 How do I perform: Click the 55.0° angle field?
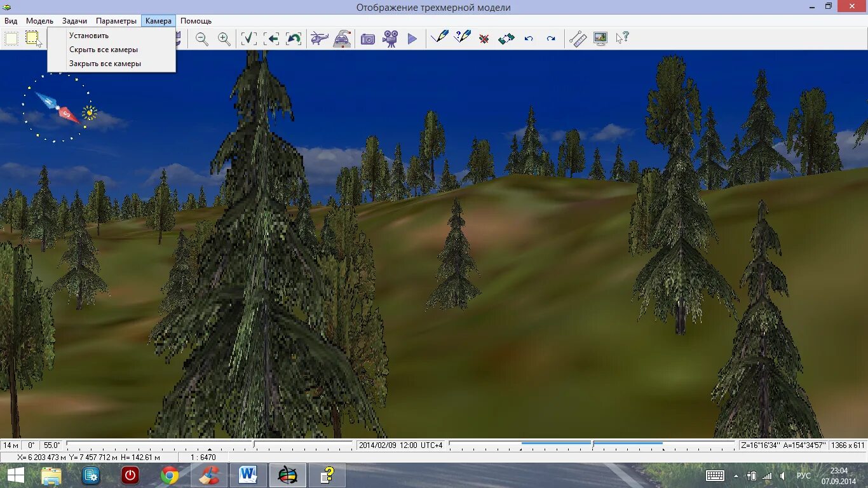click(51, 445)
